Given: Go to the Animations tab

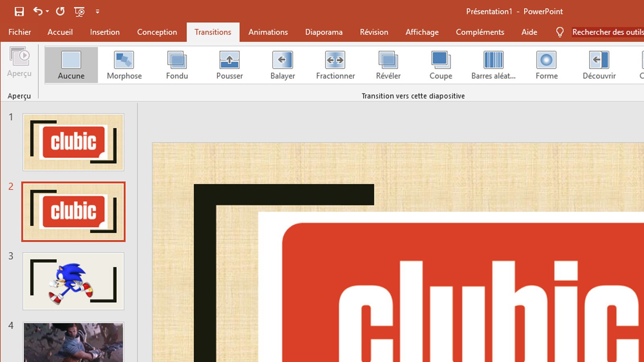Looking at the screenshot, I should pos(268,32).
